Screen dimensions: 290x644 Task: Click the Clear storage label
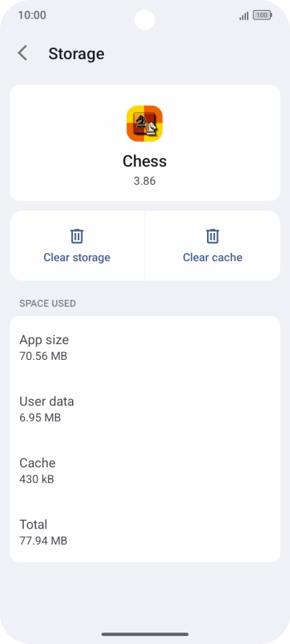click(76, 257)
